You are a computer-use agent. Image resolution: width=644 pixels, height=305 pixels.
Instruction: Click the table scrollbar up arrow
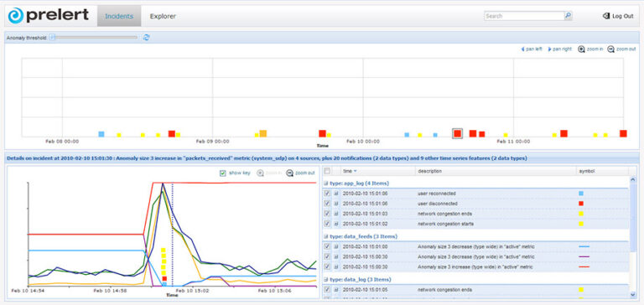click(632, 179)
